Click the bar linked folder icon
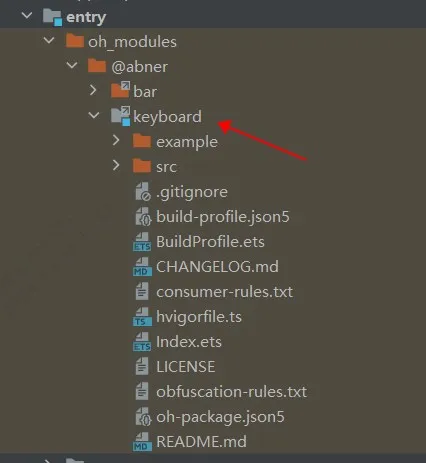 [x=120, y=90]
